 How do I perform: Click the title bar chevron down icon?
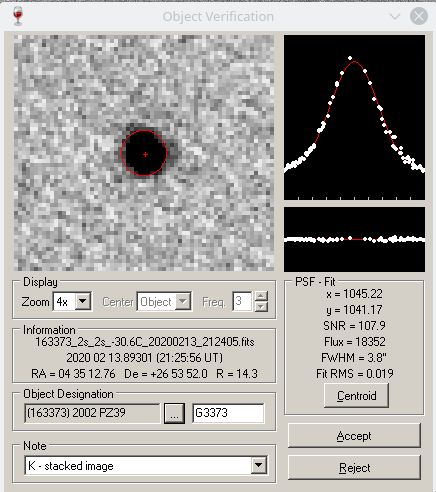395,16
